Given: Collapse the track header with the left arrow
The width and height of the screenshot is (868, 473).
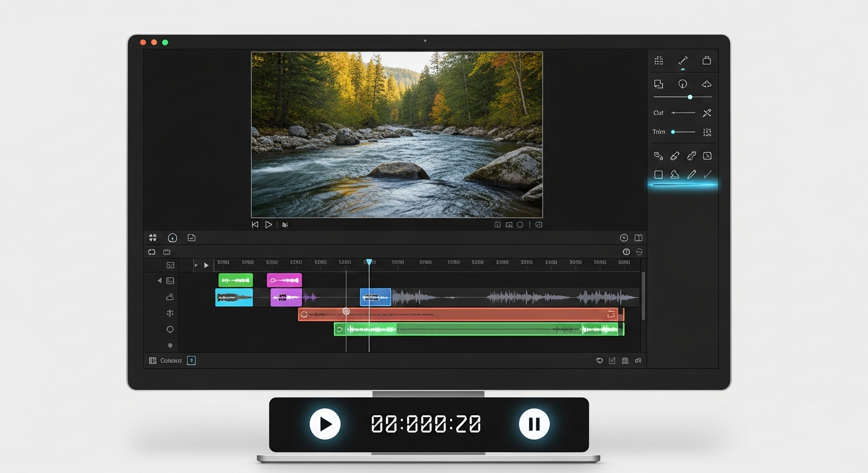Looking at the screenshot, I should click(x=159, y=280).
